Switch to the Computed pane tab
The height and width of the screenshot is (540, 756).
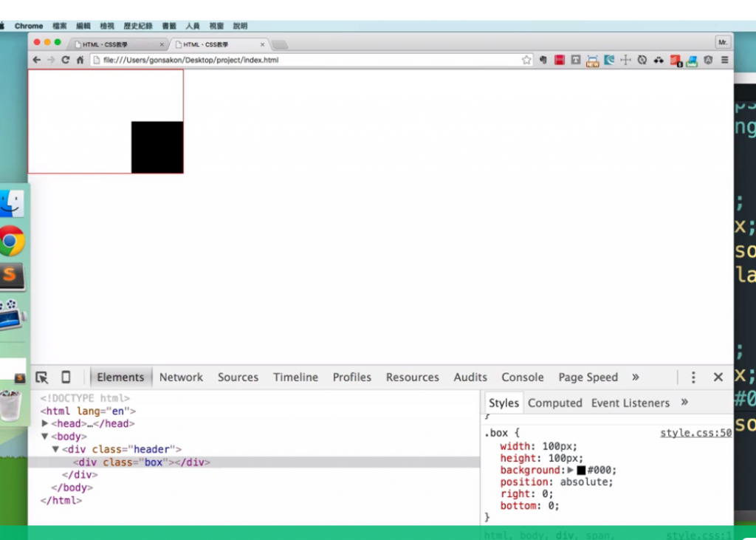click(x=555, y=403)
